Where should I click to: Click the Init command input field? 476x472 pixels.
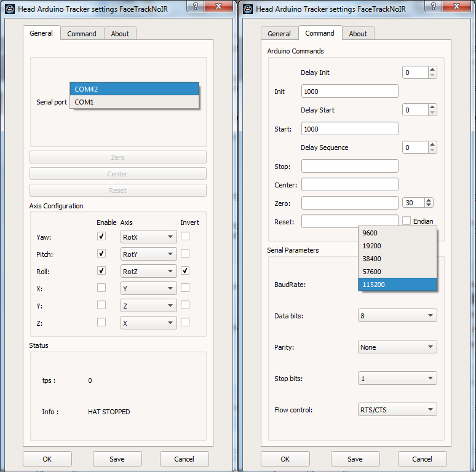point(350,92)
